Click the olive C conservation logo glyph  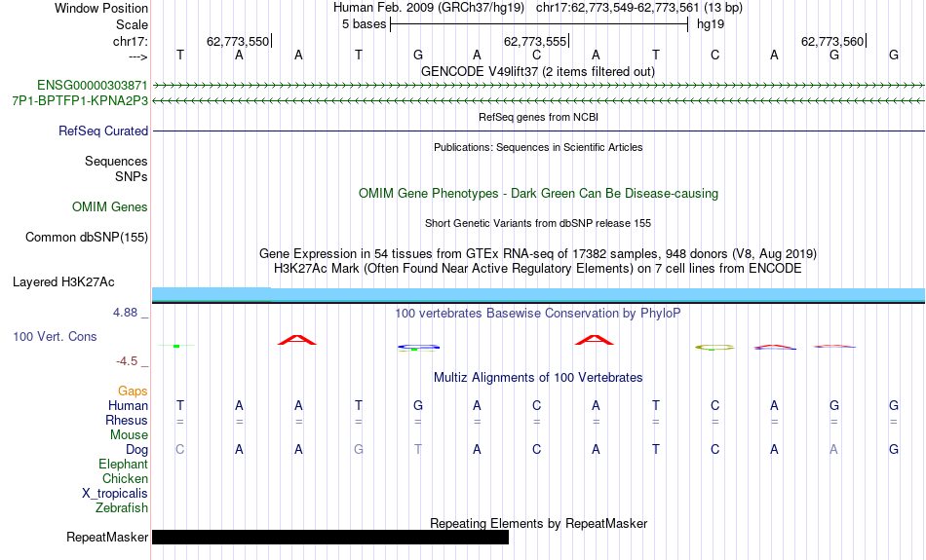pyautogui.click(x=714, y=348)
